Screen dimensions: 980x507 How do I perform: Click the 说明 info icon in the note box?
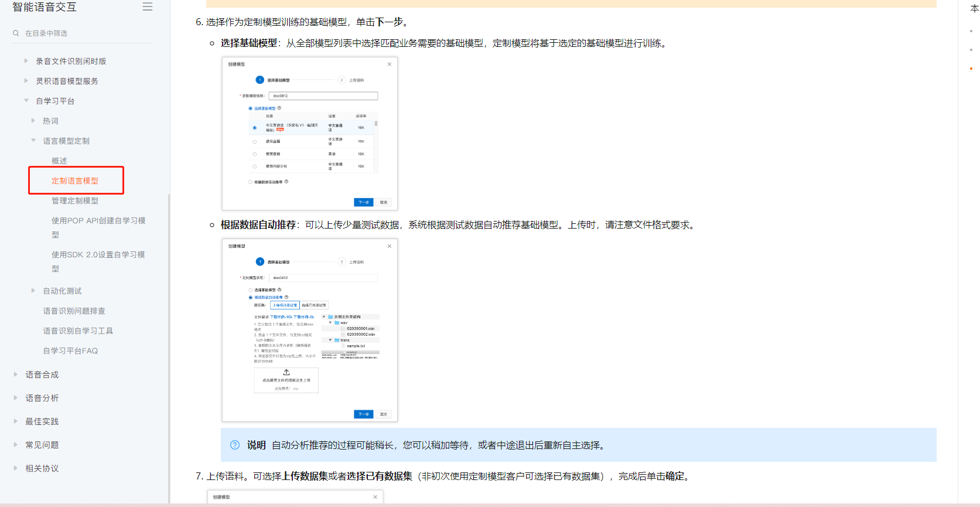tap(235, 445)
